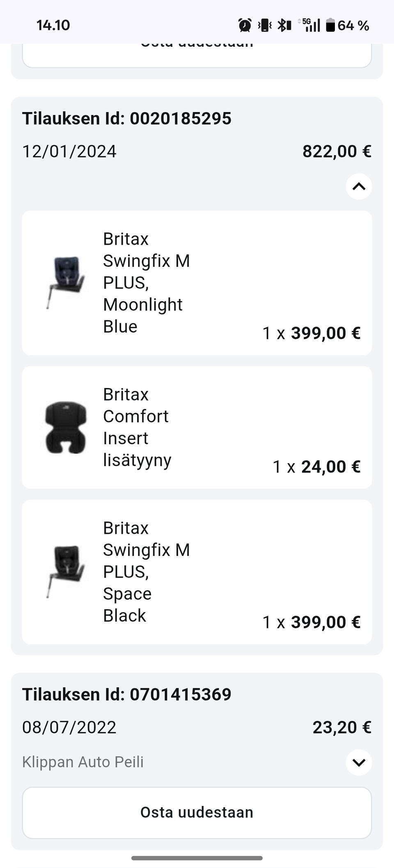The image size is (394, 868).
Task: Open Britax Comfort Insert lisätyyny product
Action: 136,427
